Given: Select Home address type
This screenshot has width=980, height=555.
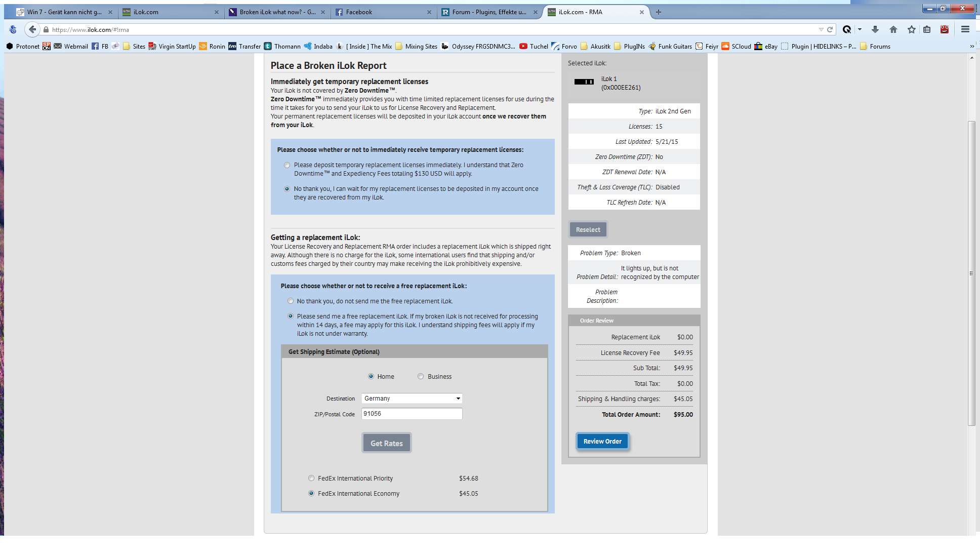Looking at the screenshot, I should pos(371,376).
